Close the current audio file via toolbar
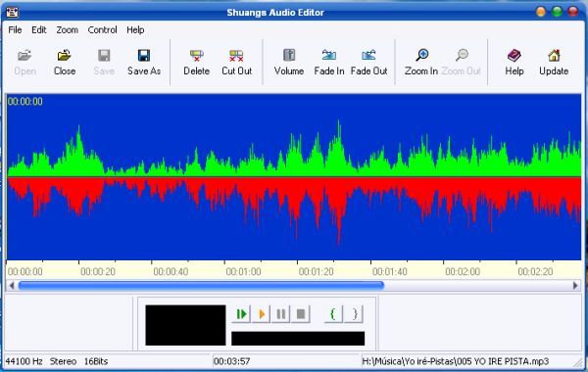This screenshot has height=372, width=588. [64, 63]
